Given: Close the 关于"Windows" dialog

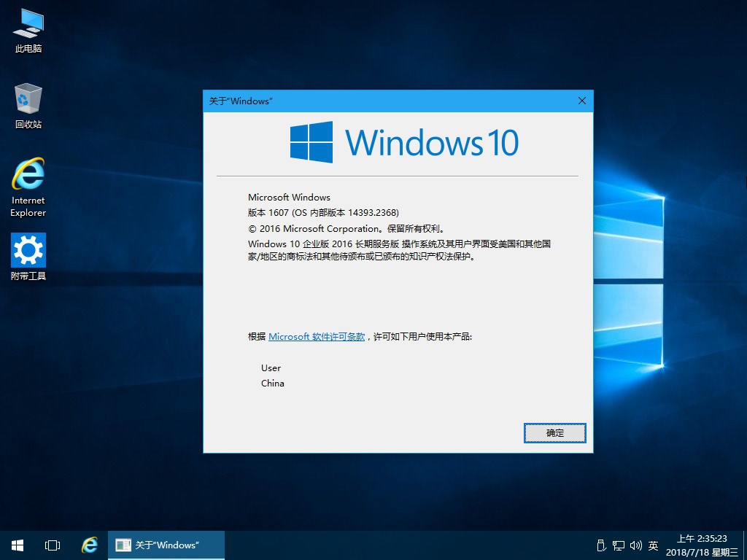Looking at the screenshot, I should 581,101.
